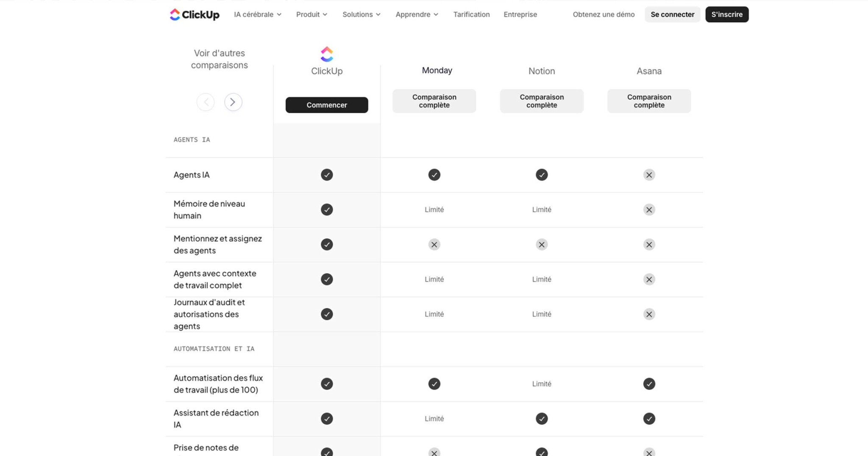Viewport: 868px width, 456px height.
Task: Click Asana cross for Journaux d'audit
Action: (x=649, y=314)
